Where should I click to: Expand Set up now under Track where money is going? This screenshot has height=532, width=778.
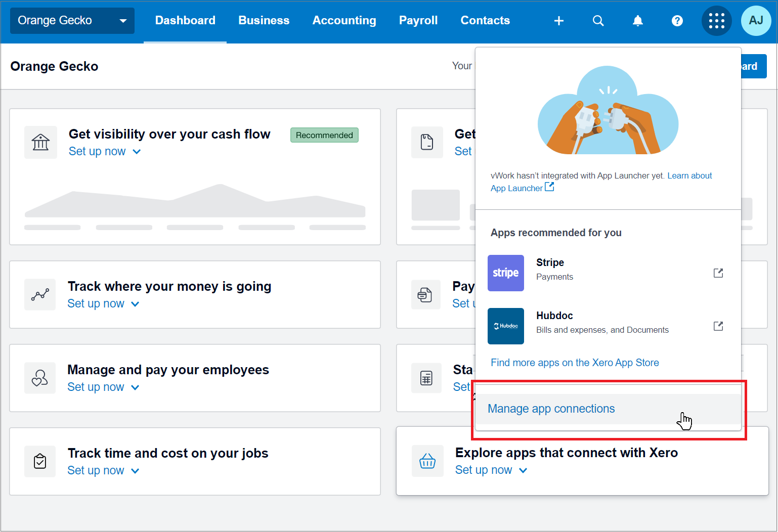[x=104, y=303]
